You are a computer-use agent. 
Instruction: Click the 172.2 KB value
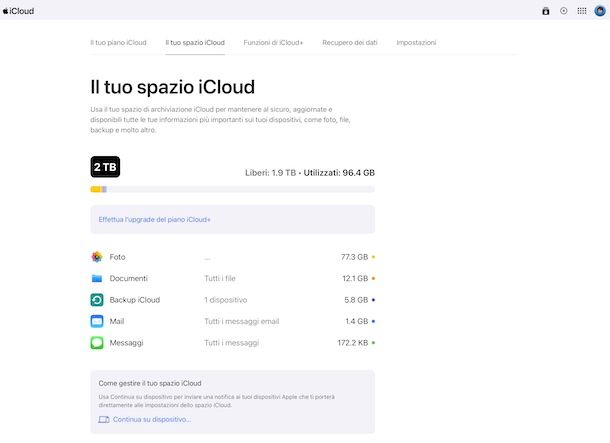353,343
